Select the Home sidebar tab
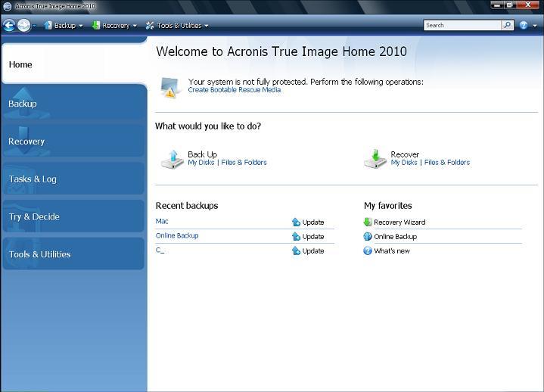 74,64
